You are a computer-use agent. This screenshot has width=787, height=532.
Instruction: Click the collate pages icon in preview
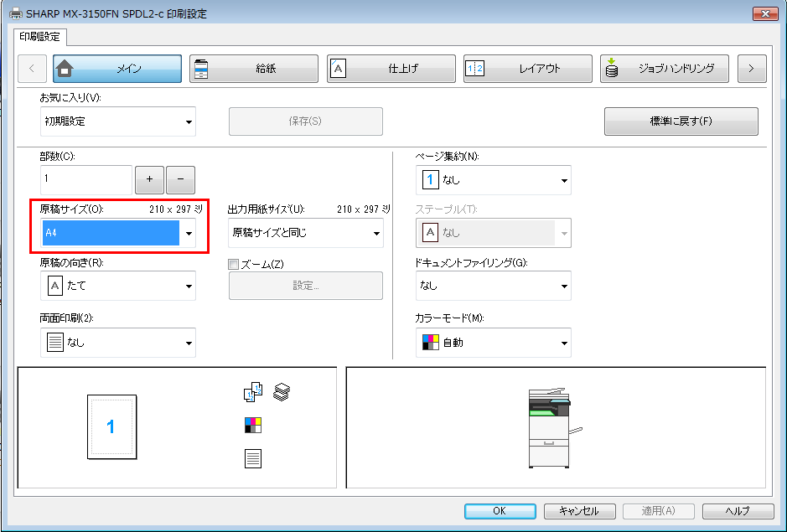[253, 392]
